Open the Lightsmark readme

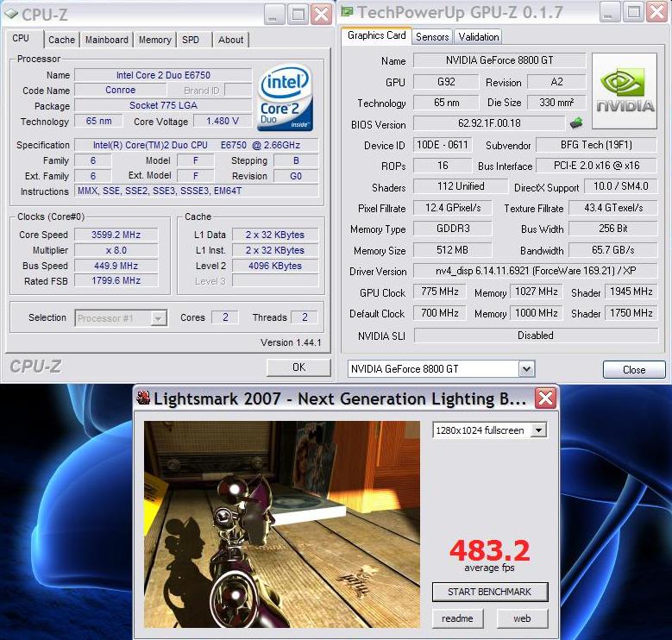(457, 618)
